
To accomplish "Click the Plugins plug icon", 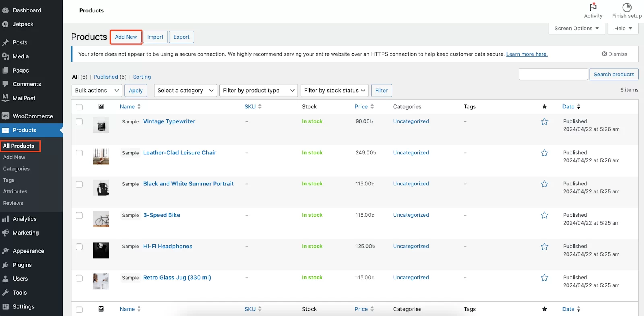I will tap(6, 265).
